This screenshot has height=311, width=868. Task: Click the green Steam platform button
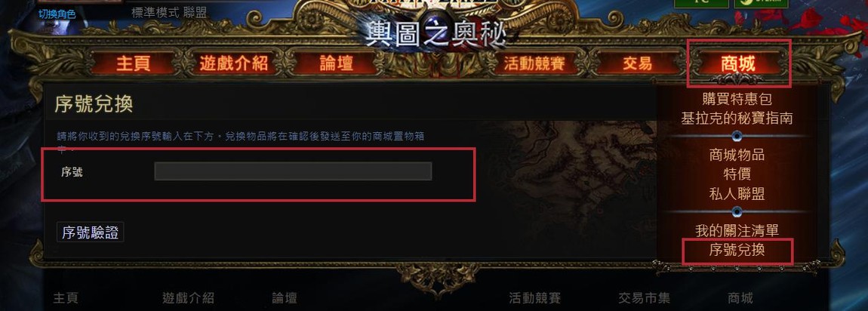[761, 2]
